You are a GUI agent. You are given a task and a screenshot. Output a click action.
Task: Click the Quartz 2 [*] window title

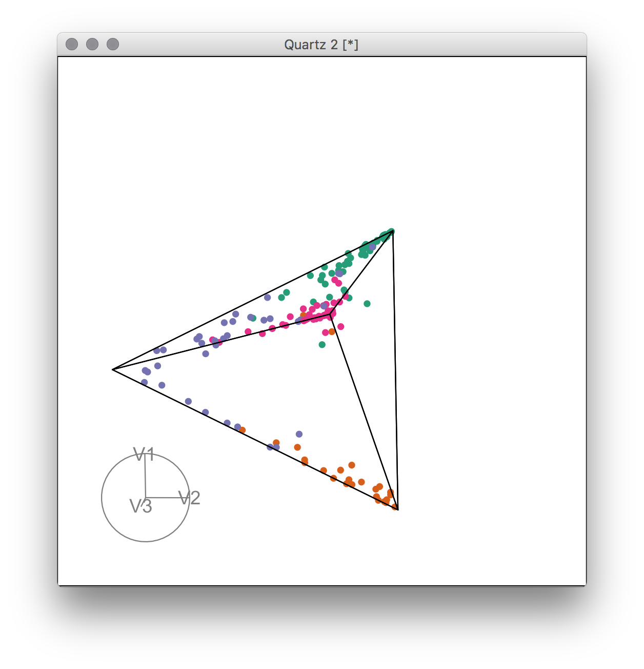coord(321,45)
